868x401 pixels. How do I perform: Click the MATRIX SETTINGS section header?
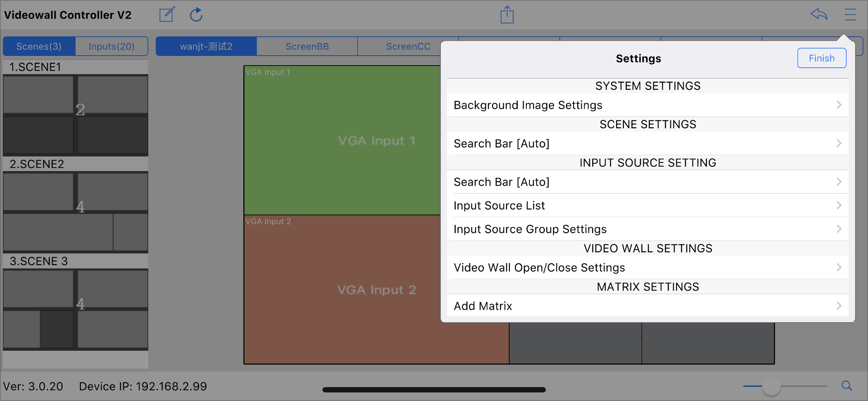tap(648, 287)
